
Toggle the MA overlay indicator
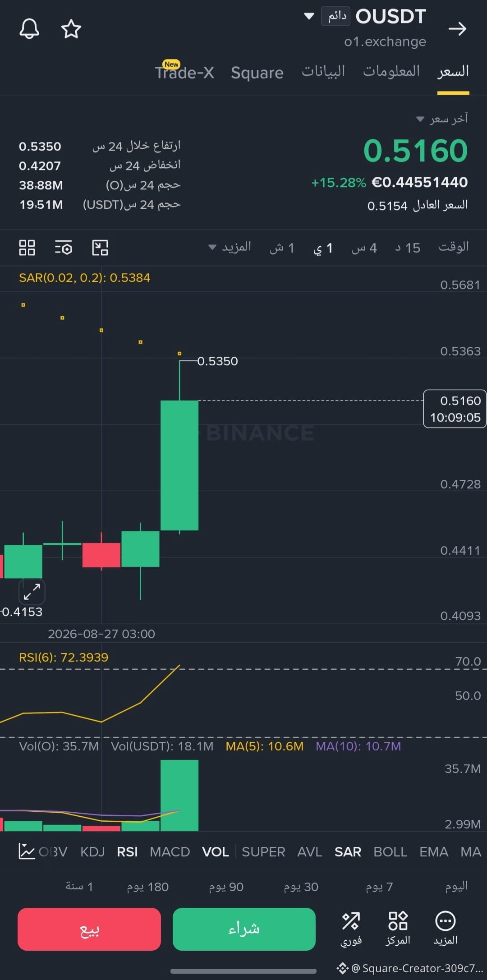471,851
